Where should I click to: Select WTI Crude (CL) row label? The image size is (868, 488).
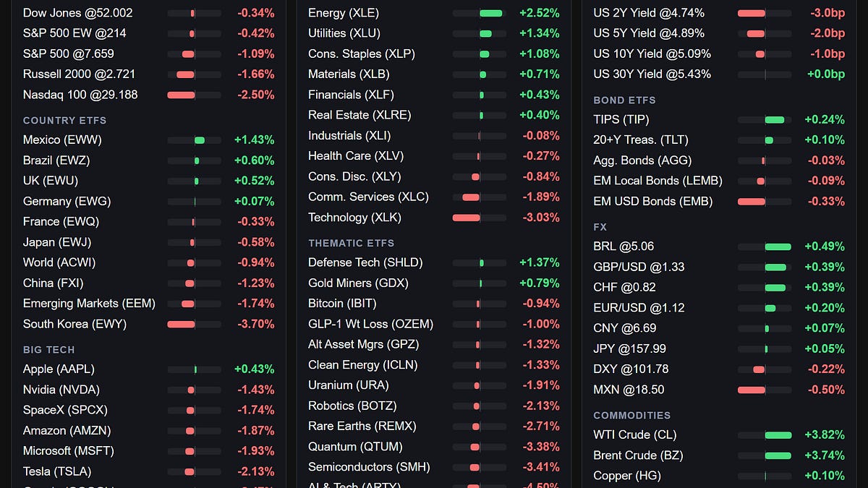click(x=635, y=435)
